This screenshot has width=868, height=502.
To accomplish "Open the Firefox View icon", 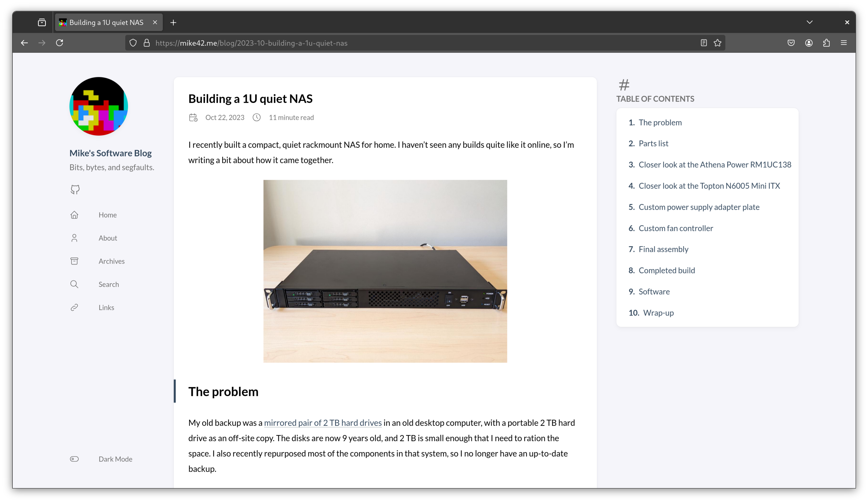I will [x=42, y=22].
